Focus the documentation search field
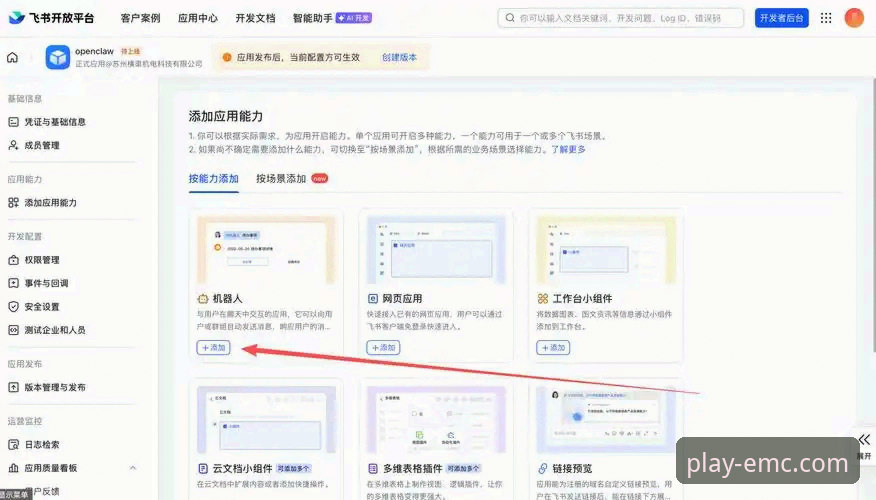Screen dimensions: 876x500 tap(621, 18)
